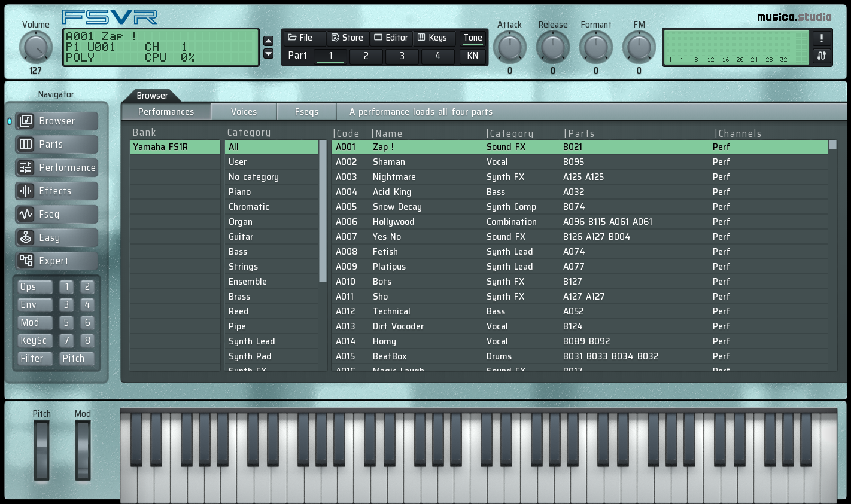Click the Release knob
851x504 pixels.
pyautogui.click(x=553, y=47)
